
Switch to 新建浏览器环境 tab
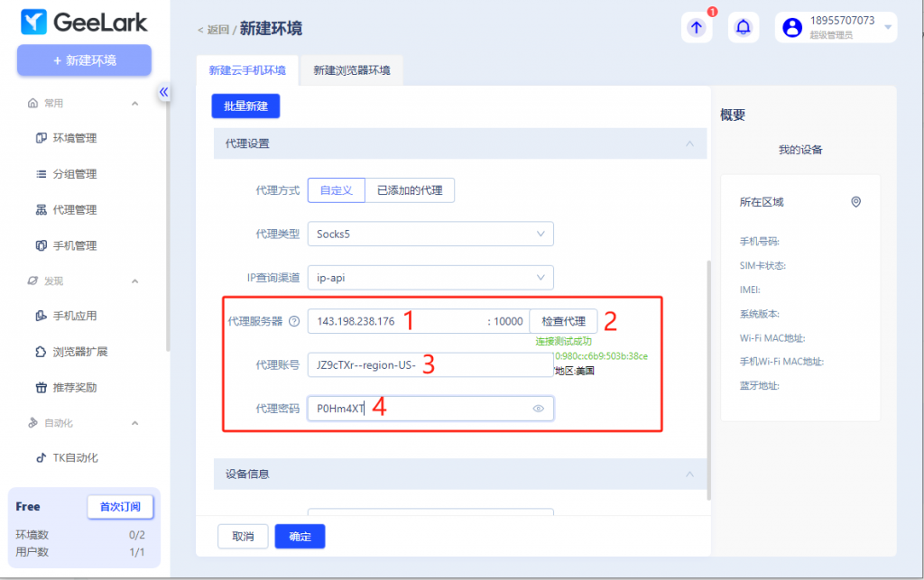352,70
